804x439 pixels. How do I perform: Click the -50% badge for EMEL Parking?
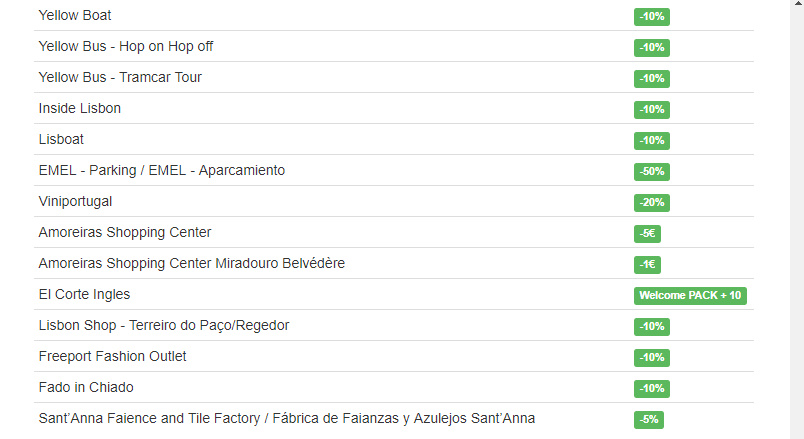tap(652, 171)
